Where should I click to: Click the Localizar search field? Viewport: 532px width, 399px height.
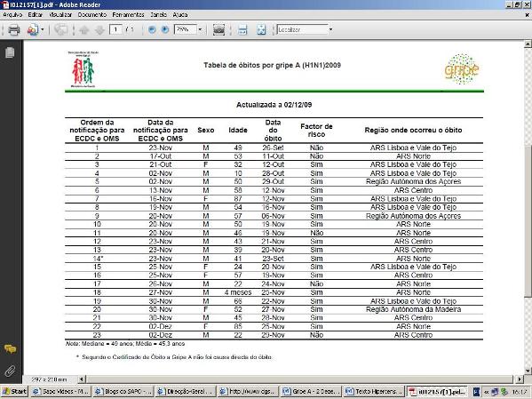[302, 29]
